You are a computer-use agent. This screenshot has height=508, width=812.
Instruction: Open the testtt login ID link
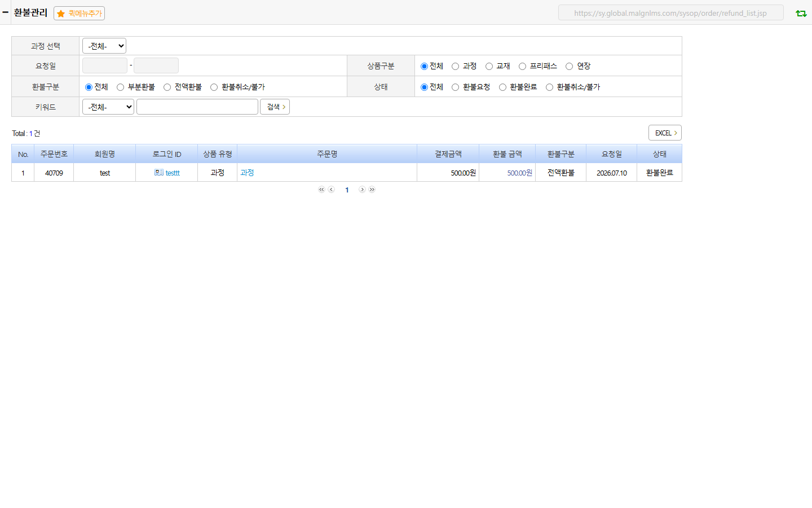(x=173, y=173)
